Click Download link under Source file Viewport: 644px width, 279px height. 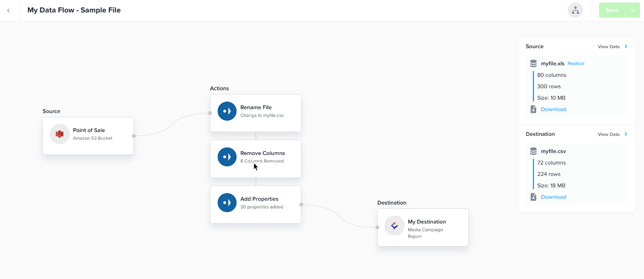553,109
